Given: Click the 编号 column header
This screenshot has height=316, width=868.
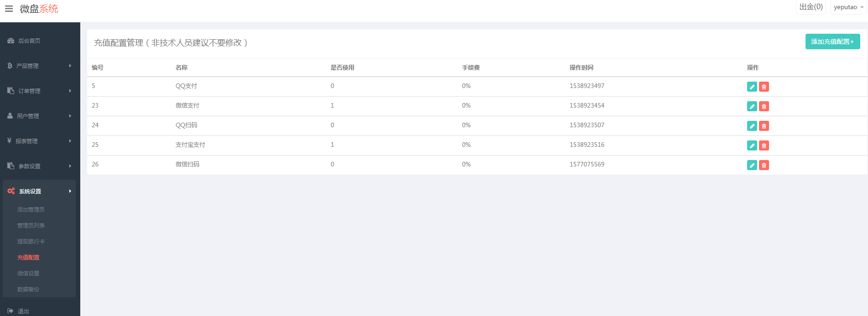Looking at the screenshot, I should pos(98,67).
